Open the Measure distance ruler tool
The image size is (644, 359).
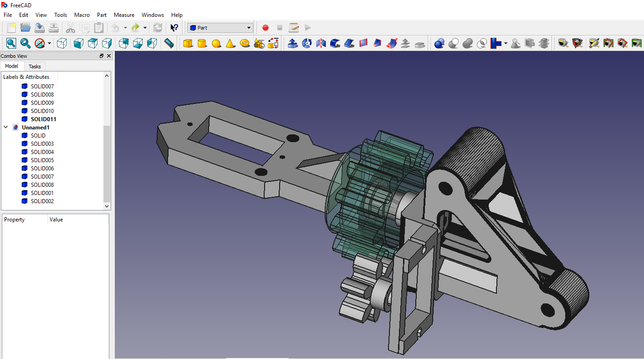(x=169, y=43)
